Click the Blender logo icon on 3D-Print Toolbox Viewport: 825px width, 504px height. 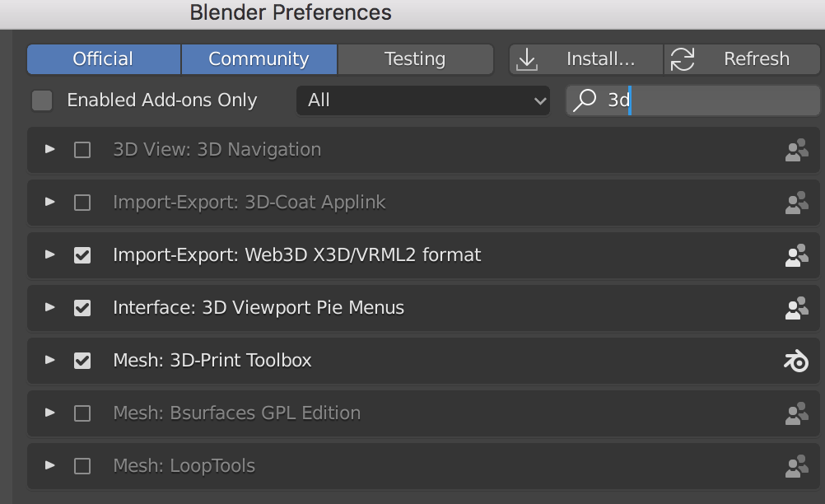coord(796,361)
